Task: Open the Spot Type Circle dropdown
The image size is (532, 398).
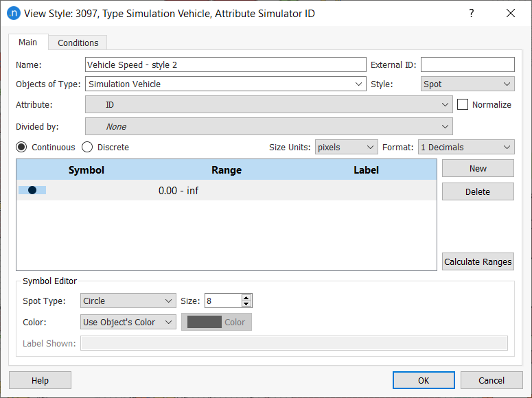Action: [x=128, y=301]
